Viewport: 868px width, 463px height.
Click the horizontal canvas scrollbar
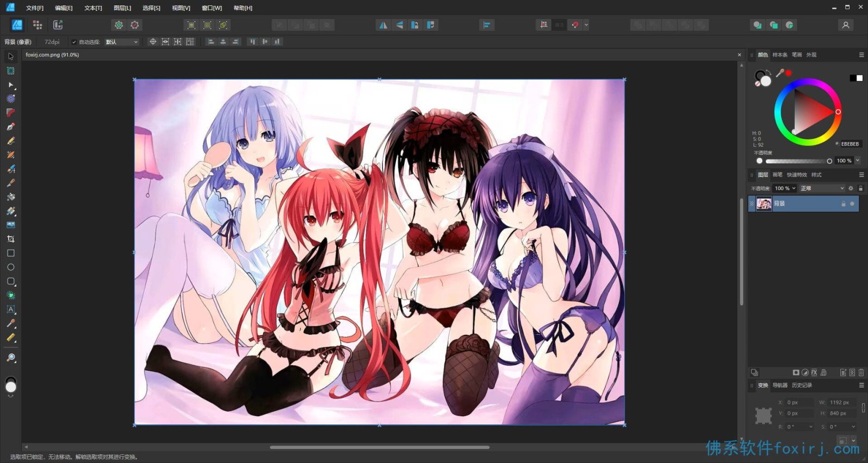click(380, 447)
